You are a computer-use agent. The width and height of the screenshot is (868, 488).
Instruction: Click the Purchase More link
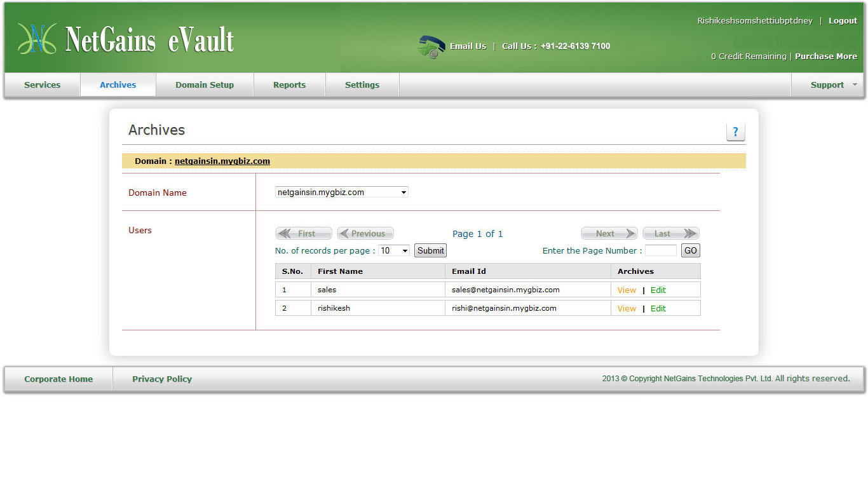tap(826, 56)
